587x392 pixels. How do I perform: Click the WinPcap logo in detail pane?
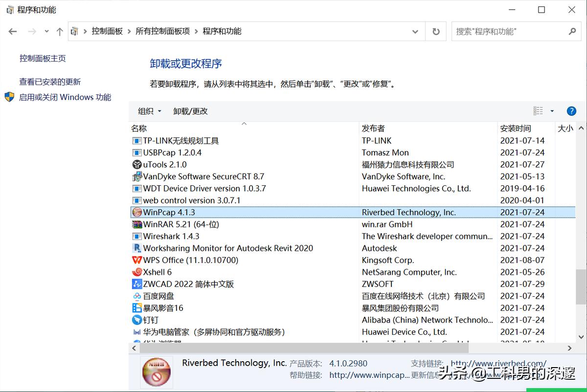point(156,372)
